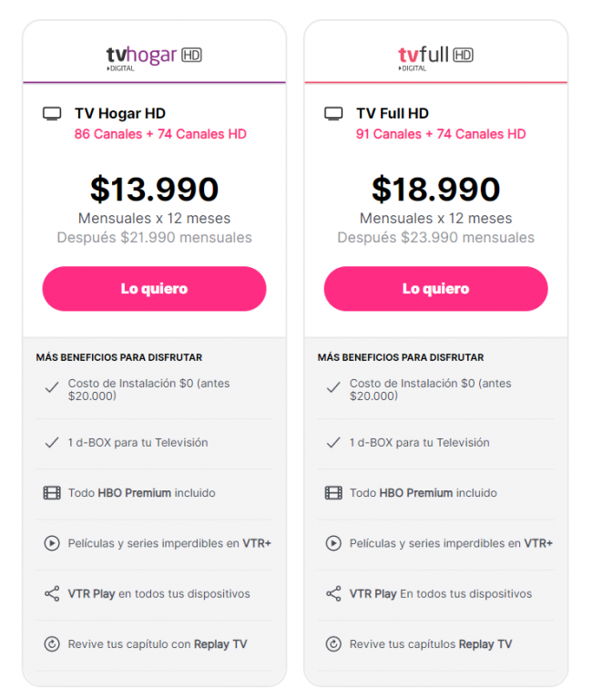Click the tvhogar HD Digital logo
Image resolution: width=592 pixels, height=700 pixels.
pos(154,58)
